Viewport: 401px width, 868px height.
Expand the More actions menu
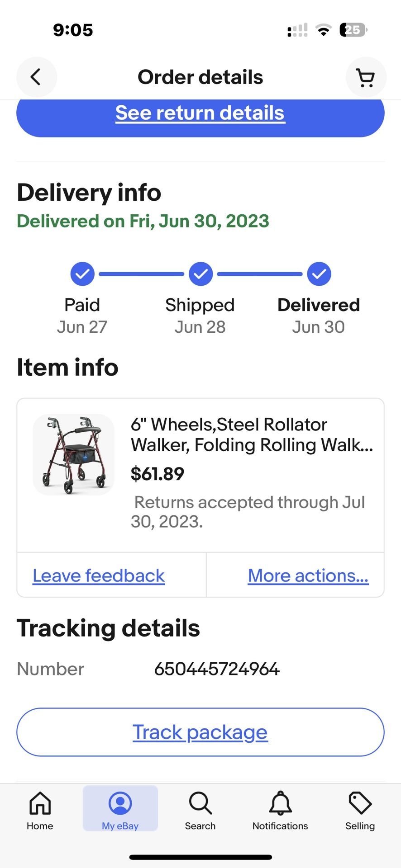308,576
